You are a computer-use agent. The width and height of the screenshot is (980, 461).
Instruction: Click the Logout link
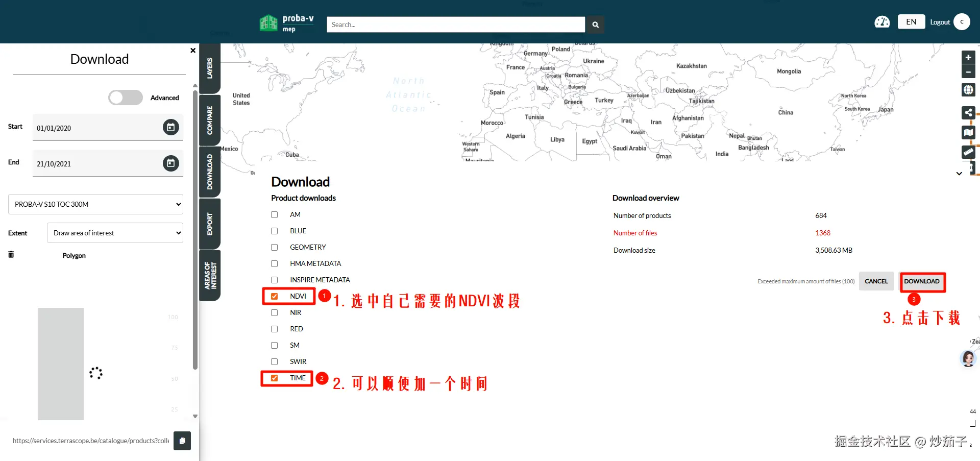click(940, 22)
